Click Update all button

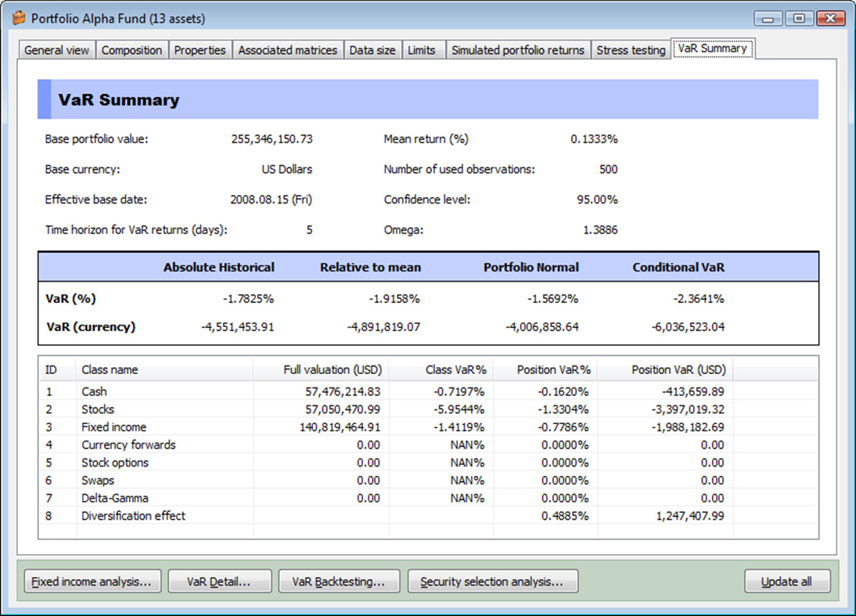point(787,582)
